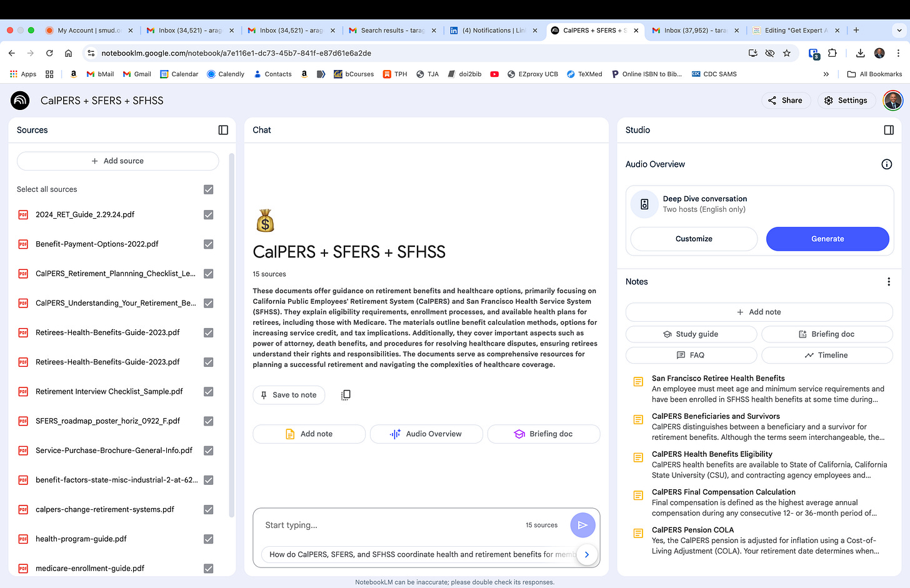Viewport: 910px width, 588px height.
Task: Open the Chrome three-dot menu
Action: (x=898, y=53)
